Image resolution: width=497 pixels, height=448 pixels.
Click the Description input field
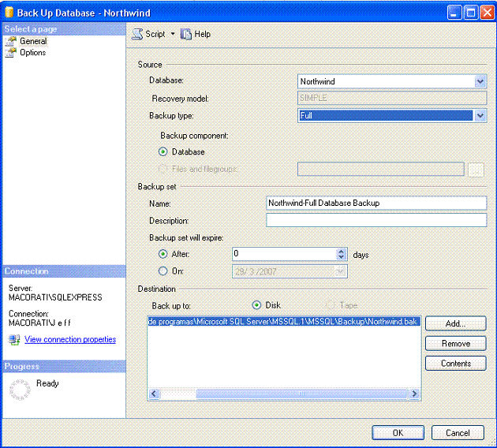[376, 220]
